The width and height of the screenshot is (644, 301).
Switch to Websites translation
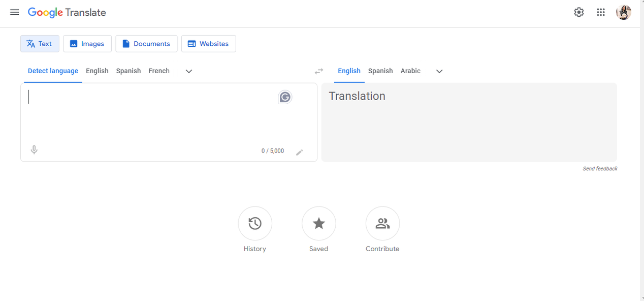pos(208,44)
